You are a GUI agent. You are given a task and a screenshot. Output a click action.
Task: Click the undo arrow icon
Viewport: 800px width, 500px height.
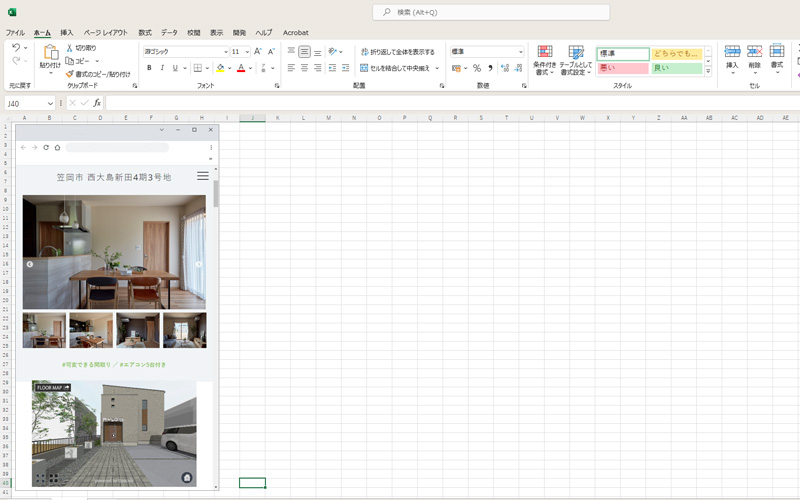point(15,47)
